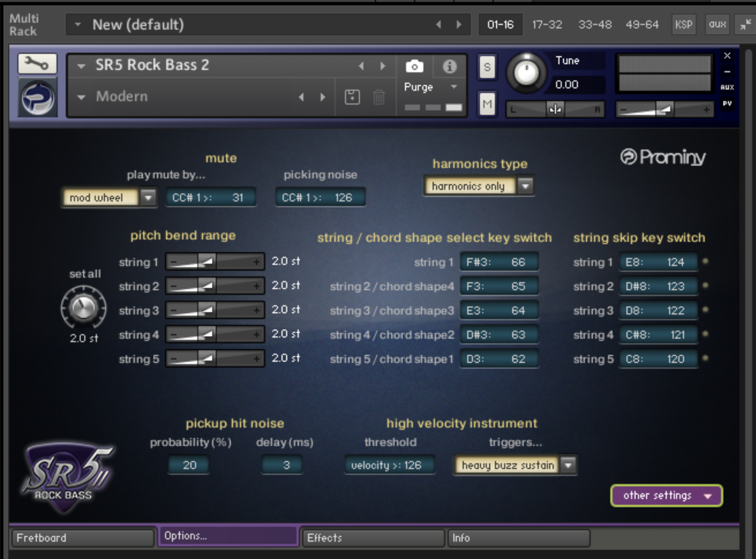Decrease string 3 pitch bend with minus
Screen dimensions: 756x559
[x=174, y=311]
